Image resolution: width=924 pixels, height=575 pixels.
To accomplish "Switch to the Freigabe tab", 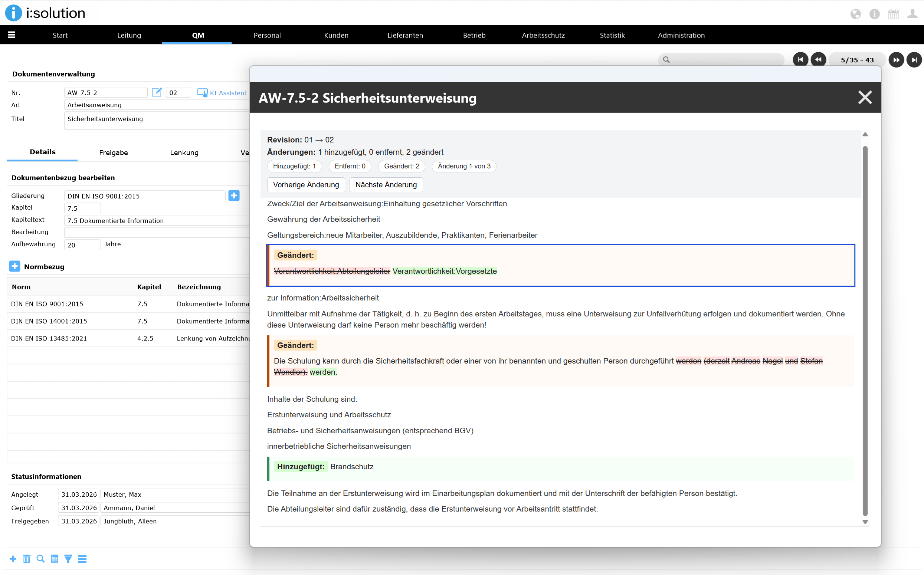I will pos(113,152).
